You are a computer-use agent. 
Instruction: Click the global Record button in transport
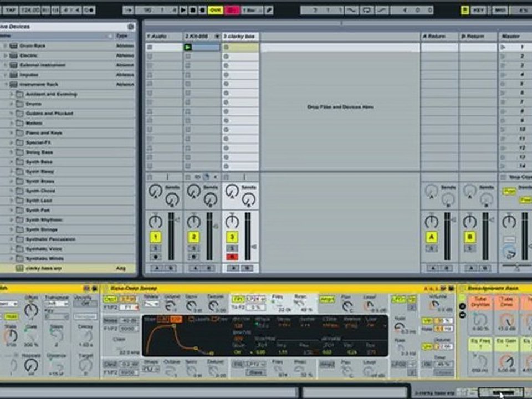(x=202, y=10)
